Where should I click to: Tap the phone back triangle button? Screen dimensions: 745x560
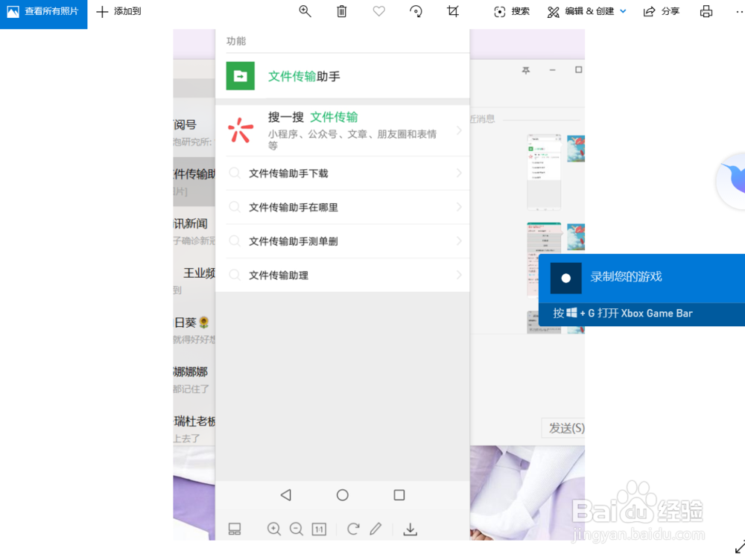coord(285,495)
